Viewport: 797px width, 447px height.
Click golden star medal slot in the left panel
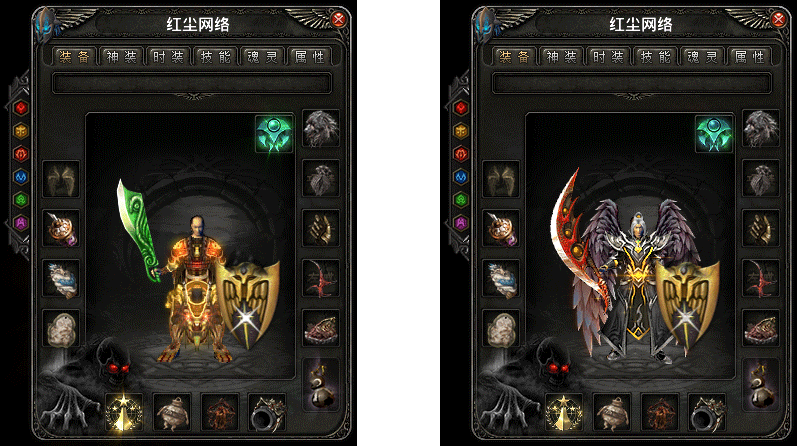(124, 412)
